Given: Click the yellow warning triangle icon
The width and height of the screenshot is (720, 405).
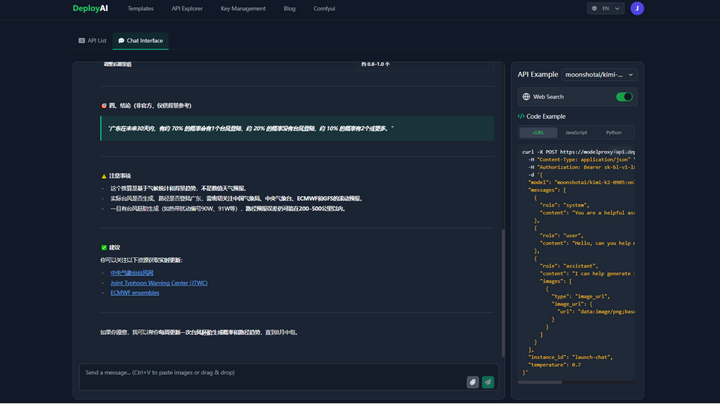Looking at the screenshot, I should [x=104, y=176].
